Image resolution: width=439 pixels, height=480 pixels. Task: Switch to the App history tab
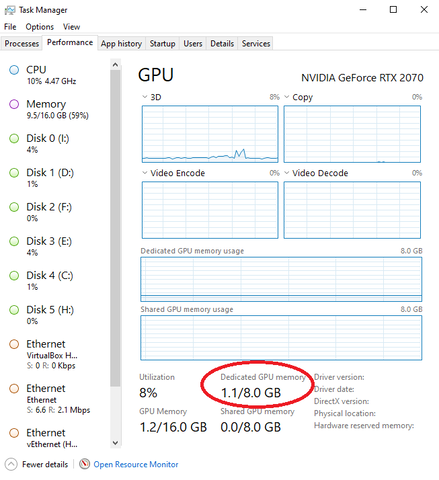click(121, 44)
